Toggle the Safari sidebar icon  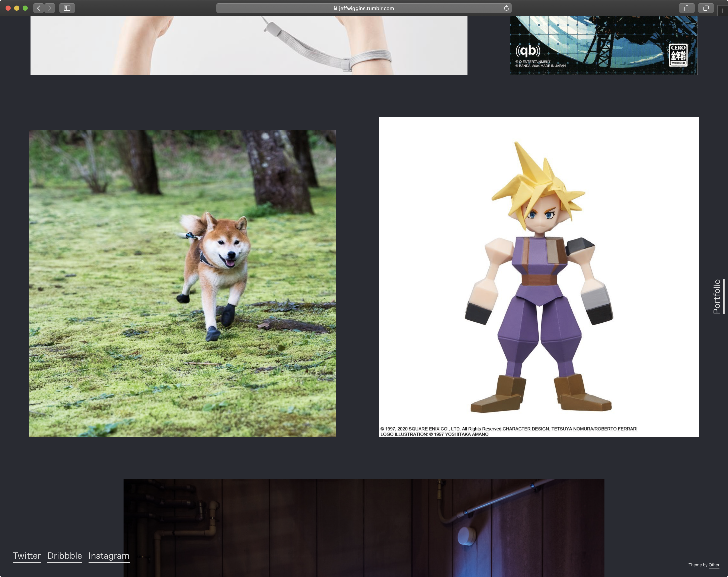(67, 8)
